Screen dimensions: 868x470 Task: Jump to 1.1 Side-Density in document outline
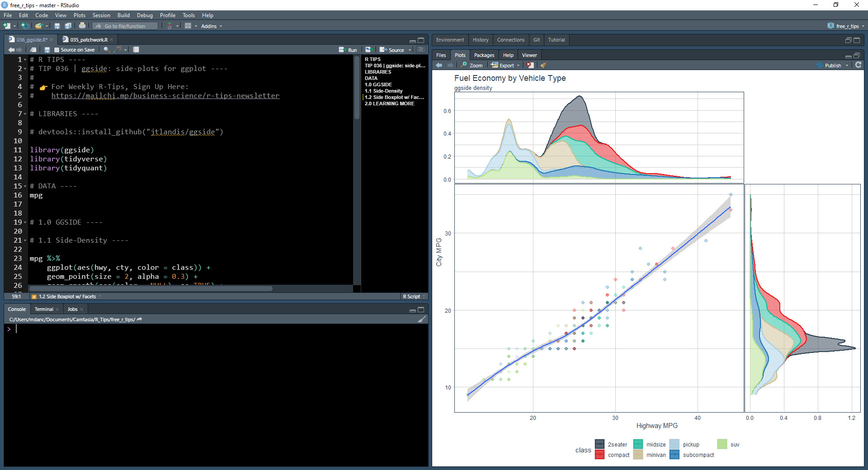coord(384,91)
